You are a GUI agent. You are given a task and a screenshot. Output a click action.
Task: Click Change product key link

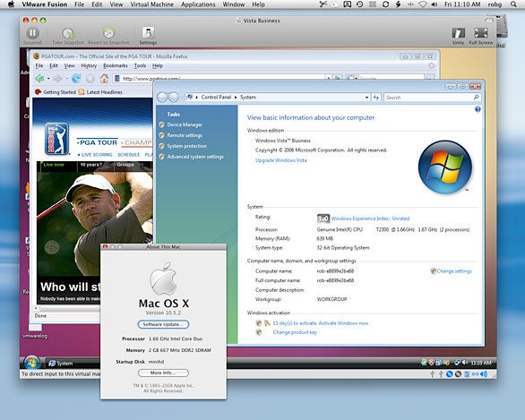(295, 332)
